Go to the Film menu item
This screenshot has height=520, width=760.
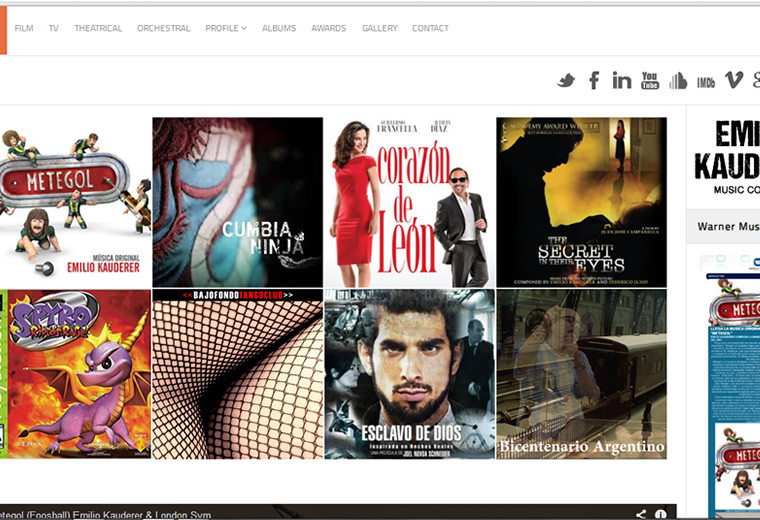click(x=24, y=28)
